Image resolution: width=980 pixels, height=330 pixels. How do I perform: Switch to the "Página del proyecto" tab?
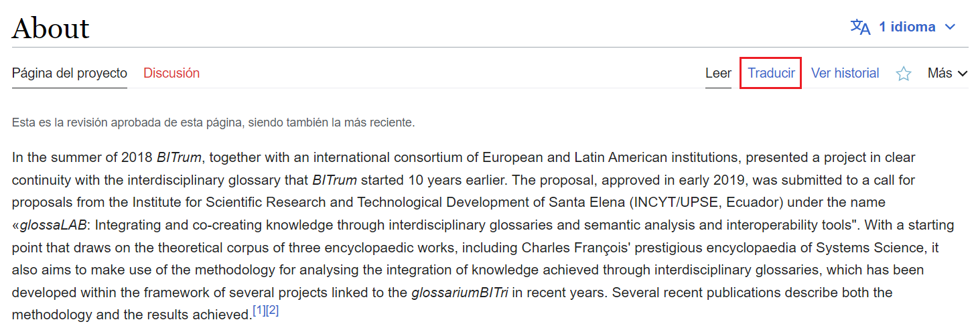tap(70, 73)
